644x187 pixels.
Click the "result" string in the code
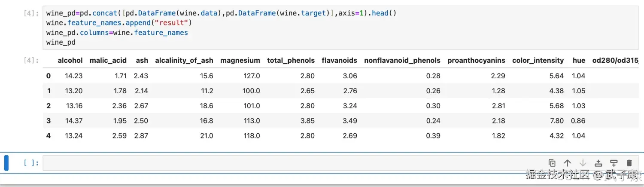[174, 23]
